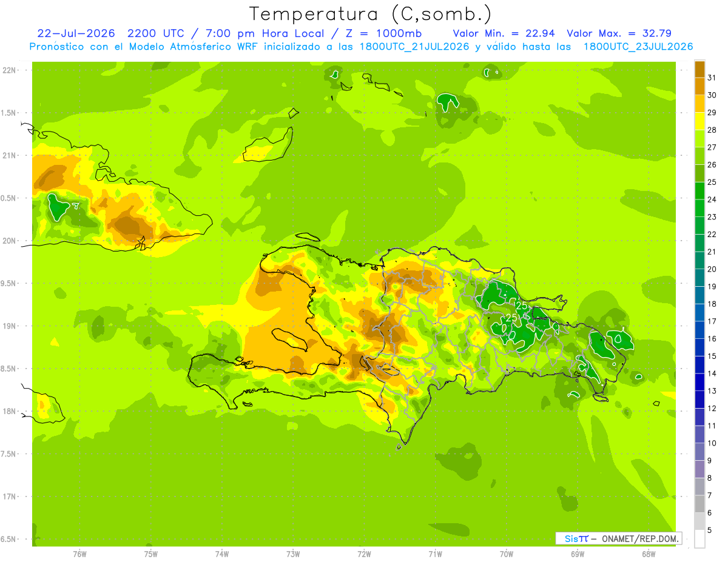Click the "17N" latitude label

pyautogui.click(x=9, y=497)
